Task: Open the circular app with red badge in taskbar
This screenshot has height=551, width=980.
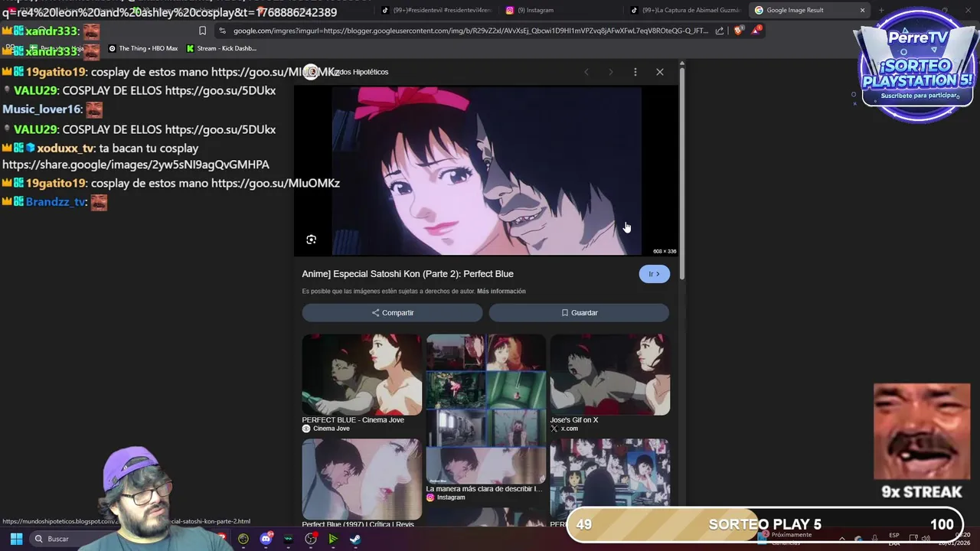Action: click(311, 539)
